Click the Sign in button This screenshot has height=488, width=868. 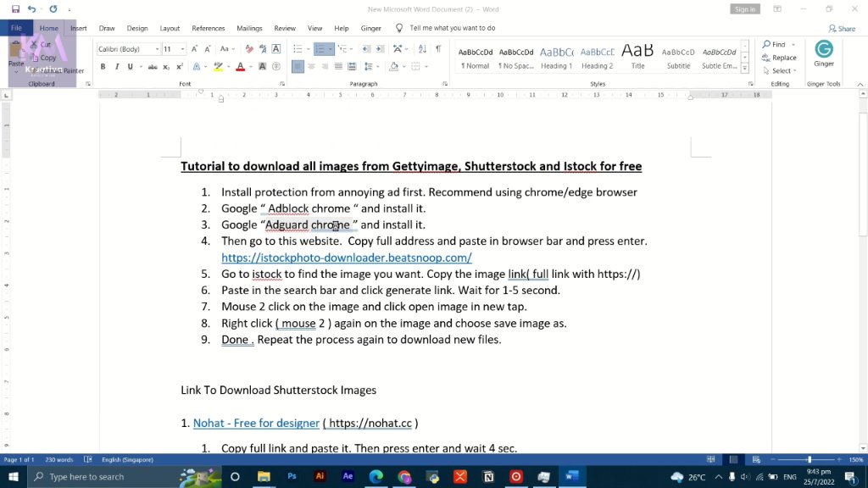(x=744, y=9)
